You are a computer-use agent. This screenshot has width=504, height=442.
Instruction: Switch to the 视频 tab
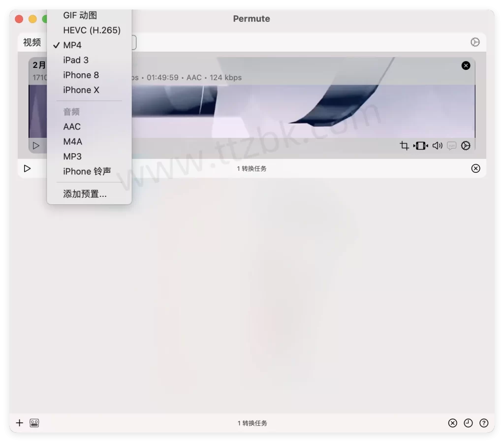tap(31, 42)
